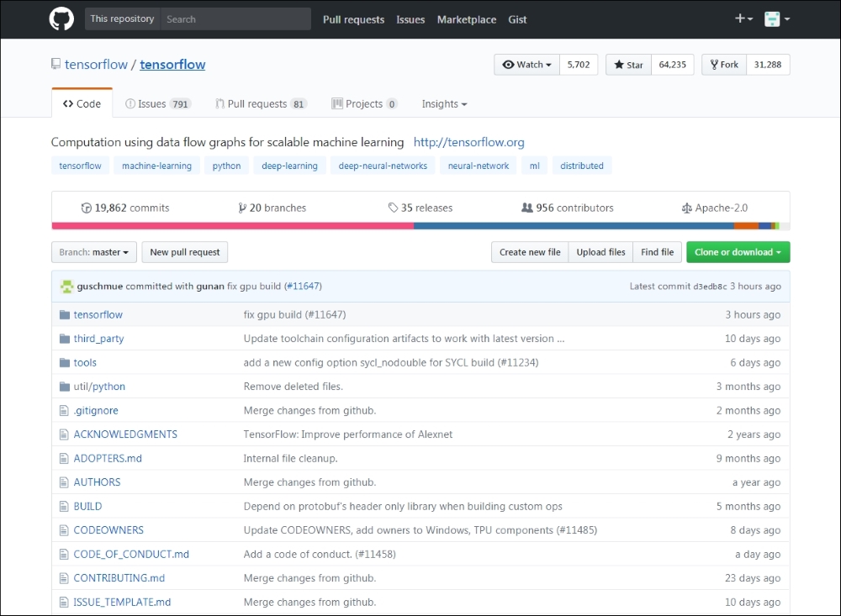Open the Branch: master selector

click(x=94, y=252)
